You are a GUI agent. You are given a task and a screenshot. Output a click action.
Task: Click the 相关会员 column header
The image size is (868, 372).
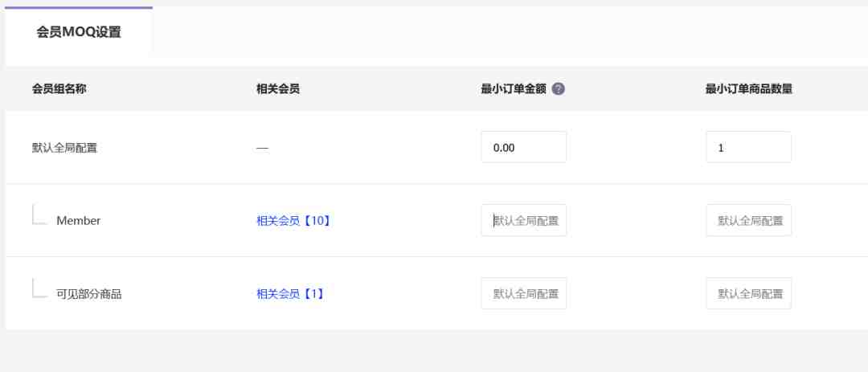278,89
